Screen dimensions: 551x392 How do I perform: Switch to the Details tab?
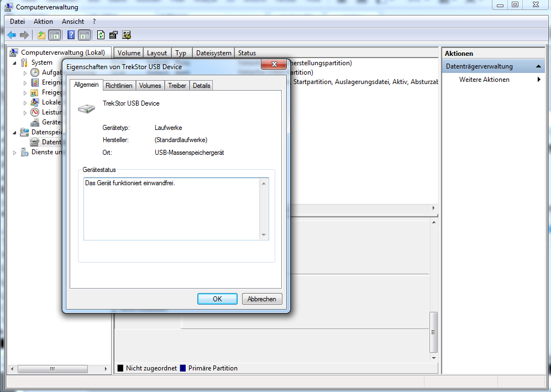(x=201, y=86)
